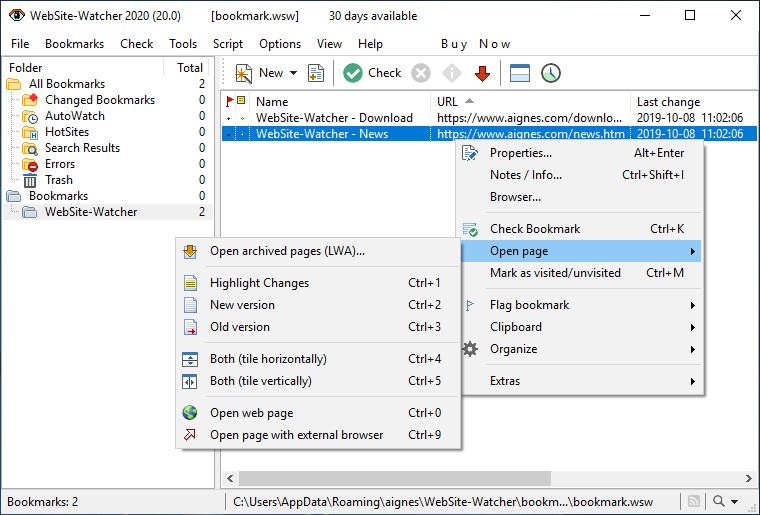Select the Changed Bookmarks folder
This screenshot has width=760, height=515.
(x=99, y=100)
